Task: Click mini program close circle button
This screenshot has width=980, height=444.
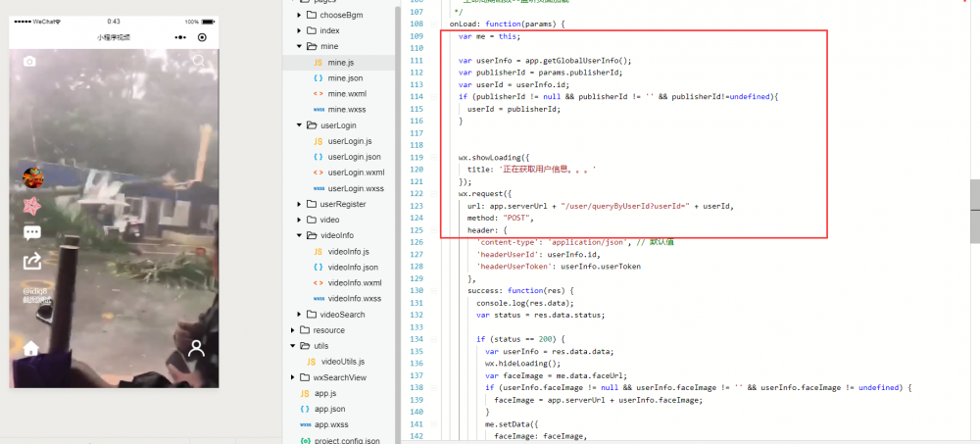Action: tap(202, 37)
